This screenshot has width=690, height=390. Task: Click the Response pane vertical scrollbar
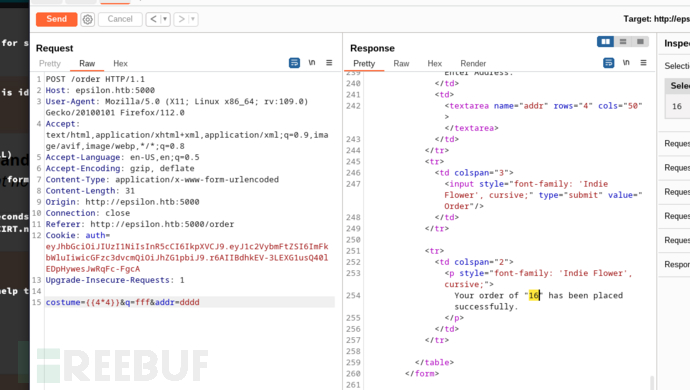click(652, 382)
